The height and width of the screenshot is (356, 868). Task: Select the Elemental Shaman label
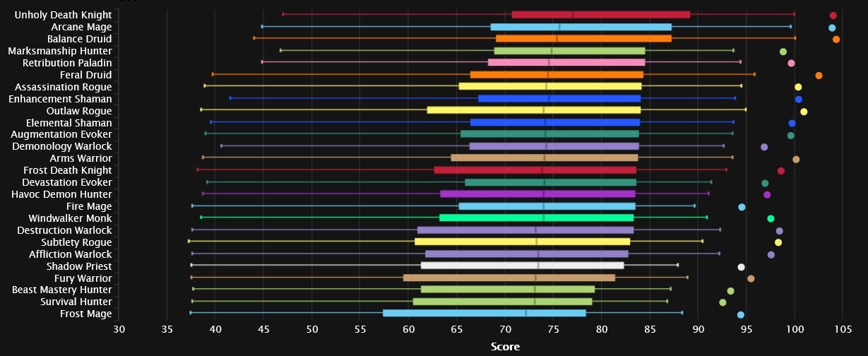(69, 123)
